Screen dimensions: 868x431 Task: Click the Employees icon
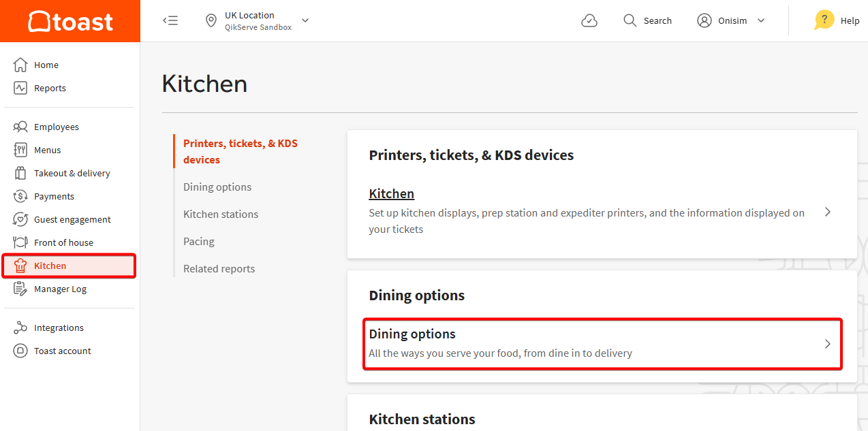20,126
